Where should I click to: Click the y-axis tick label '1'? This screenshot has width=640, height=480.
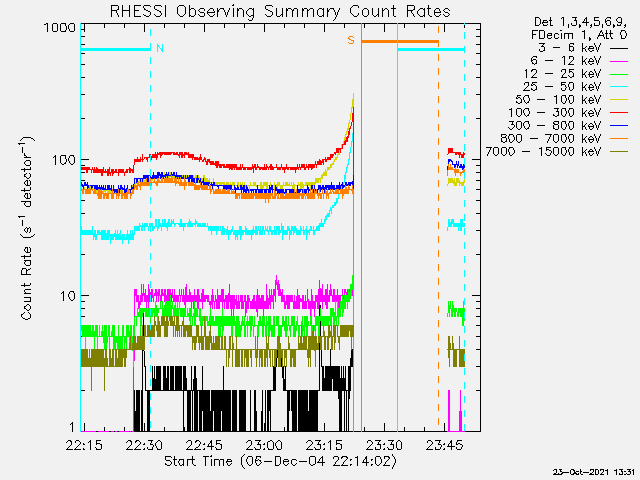[72, 427]
